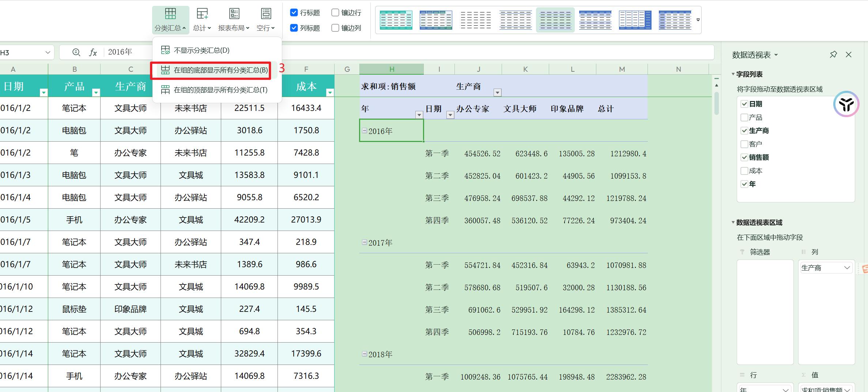
Task: Pin the 数据透视表 side panel
Action: tap(833, 55)
